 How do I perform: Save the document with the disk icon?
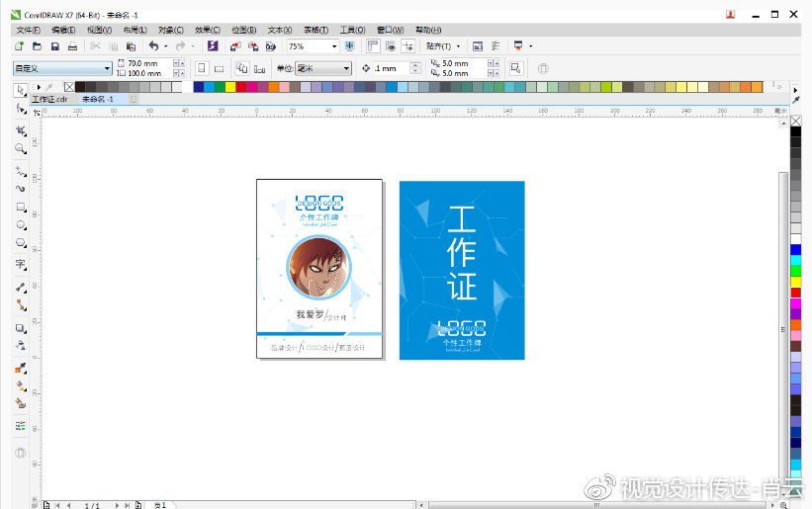pyautogui.click(x=55, y=46)
